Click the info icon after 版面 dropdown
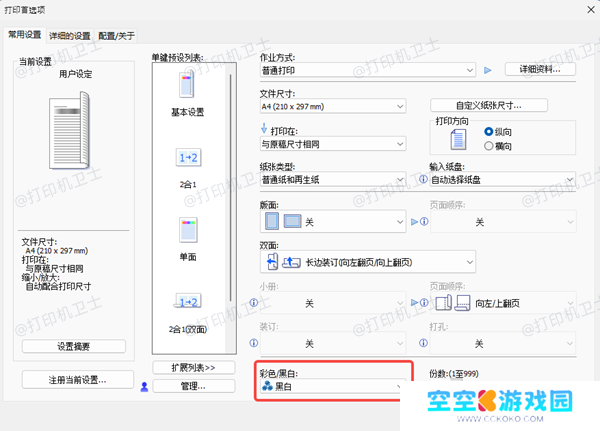 click(424, 221)
